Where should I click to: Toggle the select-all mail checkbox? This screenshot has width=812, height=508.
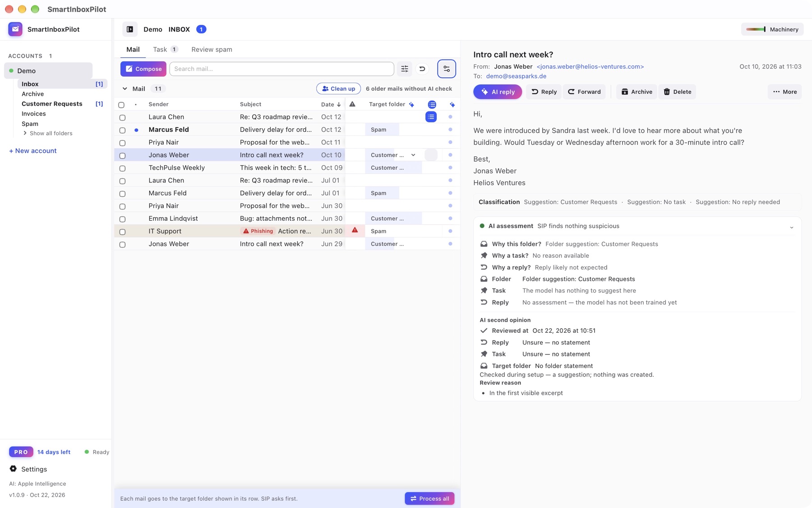click(121, 105)
